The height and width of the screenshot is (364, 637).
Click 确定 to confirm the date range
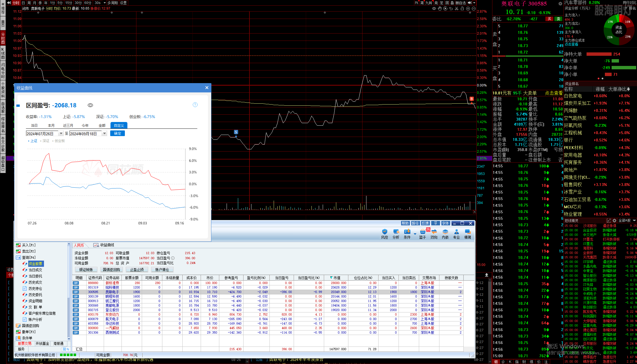pos(118,134)
